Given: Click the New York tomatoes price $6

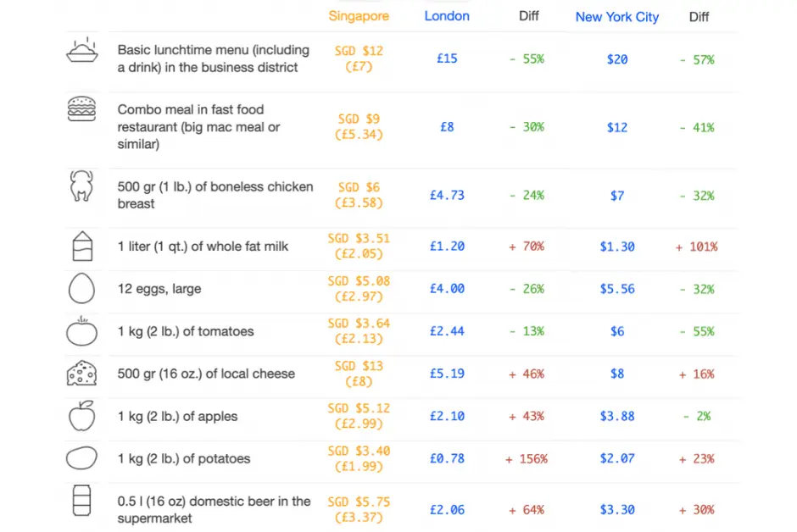Looking at the screenshot, I should pos(616,331).
